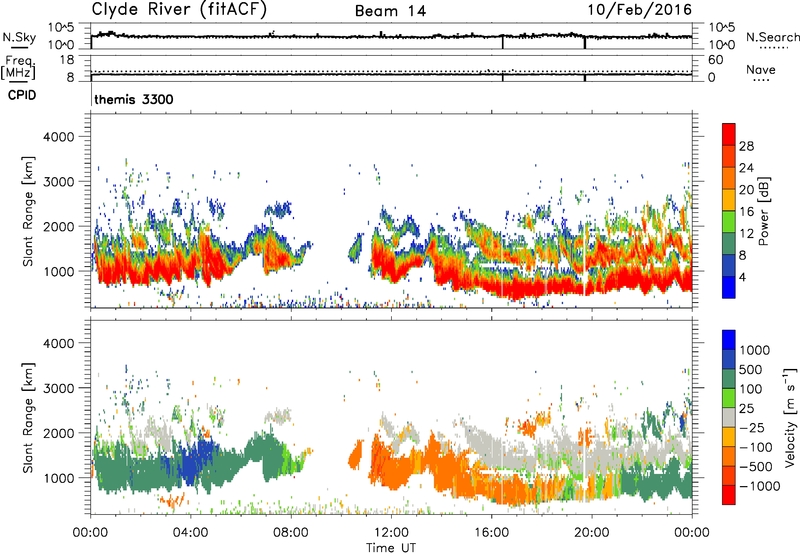Click the '-1000' tick on the velocity colorbar
This screenshot has height=554, width=800.
[x=759, y=486]
